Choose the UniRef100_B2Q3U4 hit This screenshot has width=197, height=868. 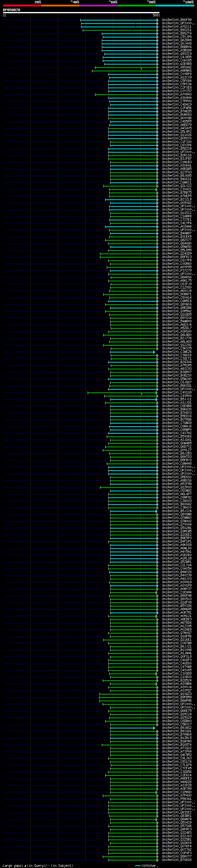click(177, 362)
